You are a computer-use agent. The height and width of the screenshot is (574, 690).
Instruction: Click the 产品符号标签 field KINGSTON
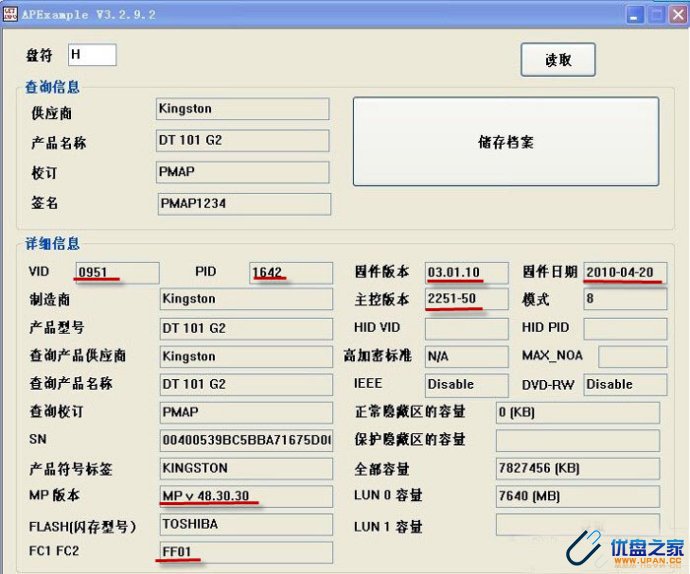click(246, 469)
